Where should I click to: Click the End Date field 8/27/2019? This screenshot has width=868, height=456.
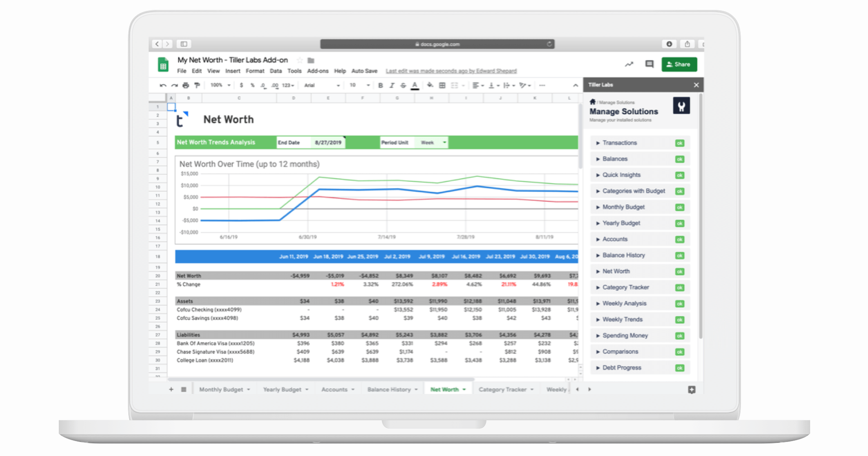pos(328,142)
